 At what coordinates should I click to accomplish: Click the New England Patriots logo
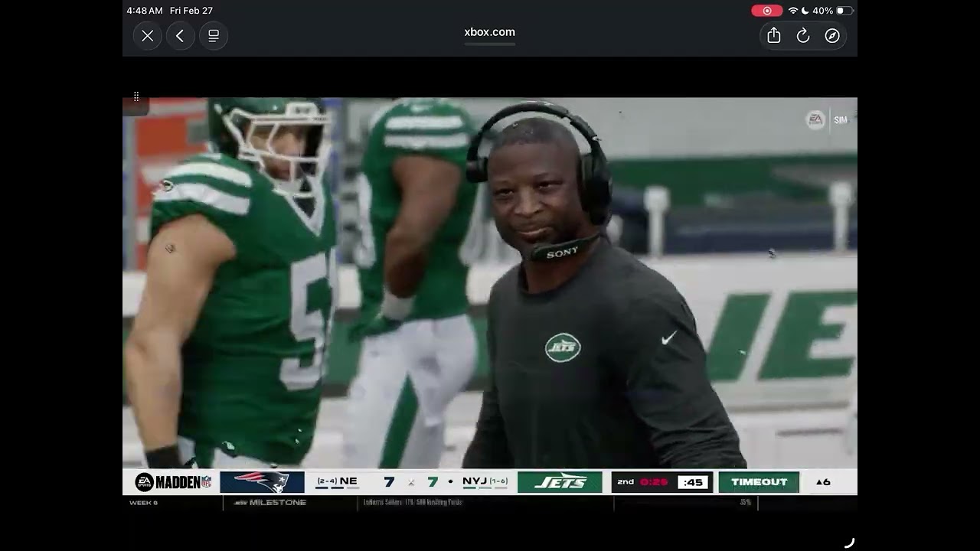(x=262, y=482)
